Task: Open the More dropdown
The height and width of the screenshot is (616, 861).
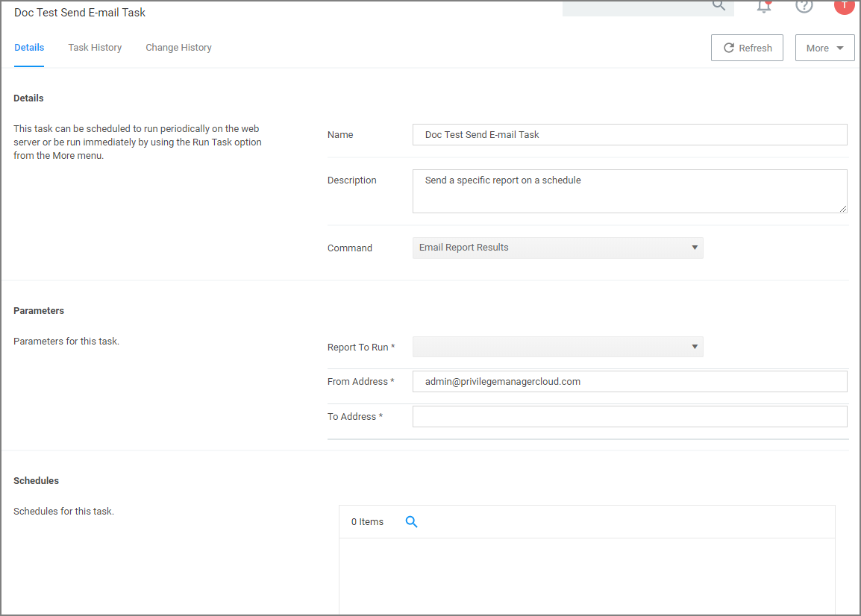Action: pyautogui.click(x=824, y=47)
